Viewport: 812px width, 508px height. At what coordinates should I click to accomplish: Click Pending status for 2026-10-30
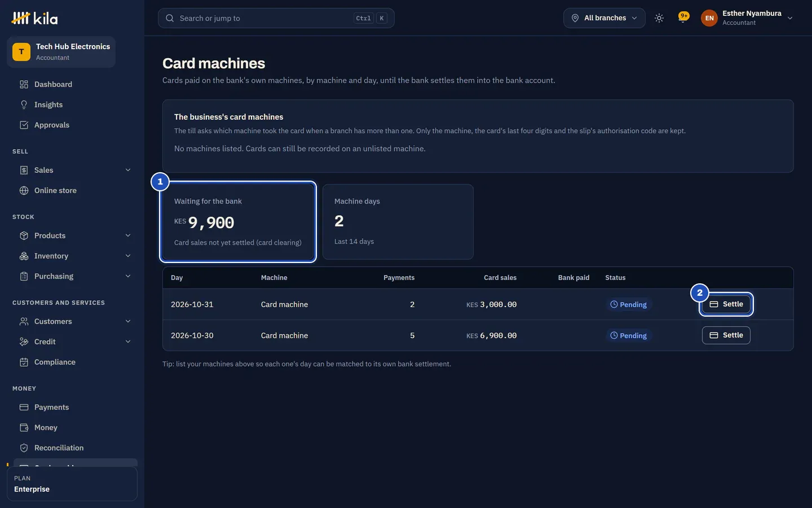coord(629,335)
